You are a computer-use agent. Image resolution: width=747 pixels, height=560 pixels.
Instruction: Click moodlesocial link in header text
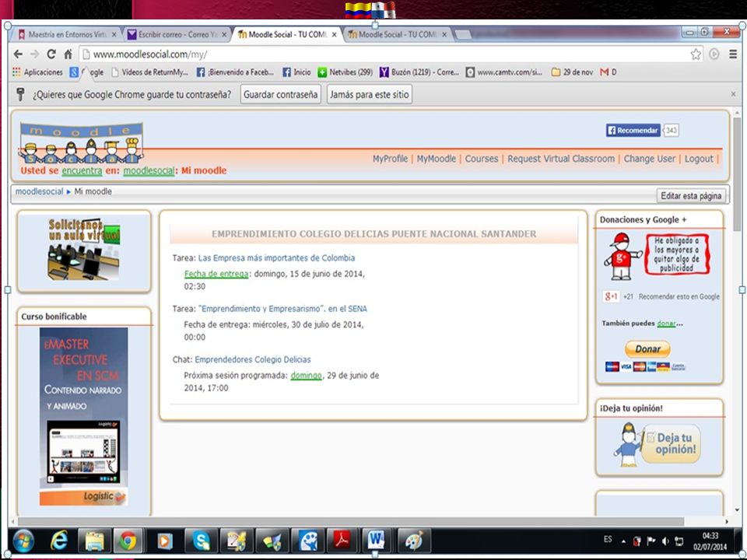149,170
